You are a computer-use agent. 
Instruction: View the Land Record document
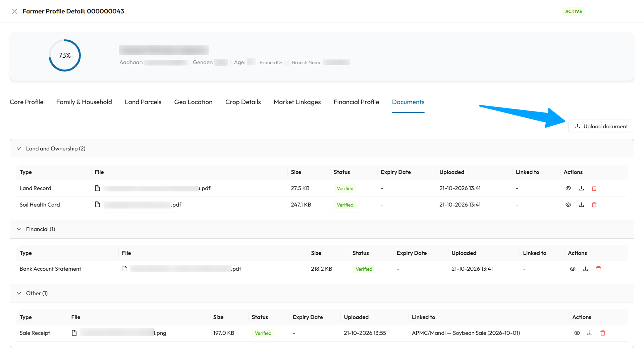[x=568, y=188]
